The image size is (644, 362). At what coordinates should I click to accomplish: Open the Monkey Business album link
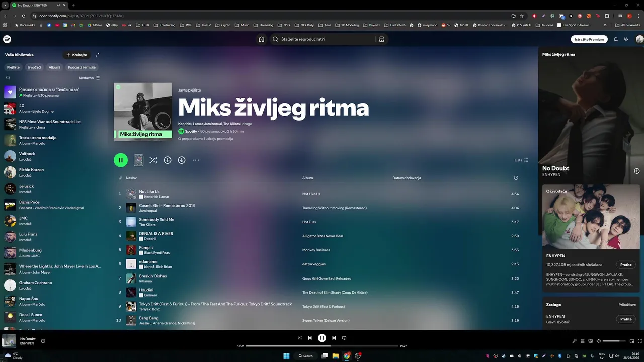(x=316, y=250)
